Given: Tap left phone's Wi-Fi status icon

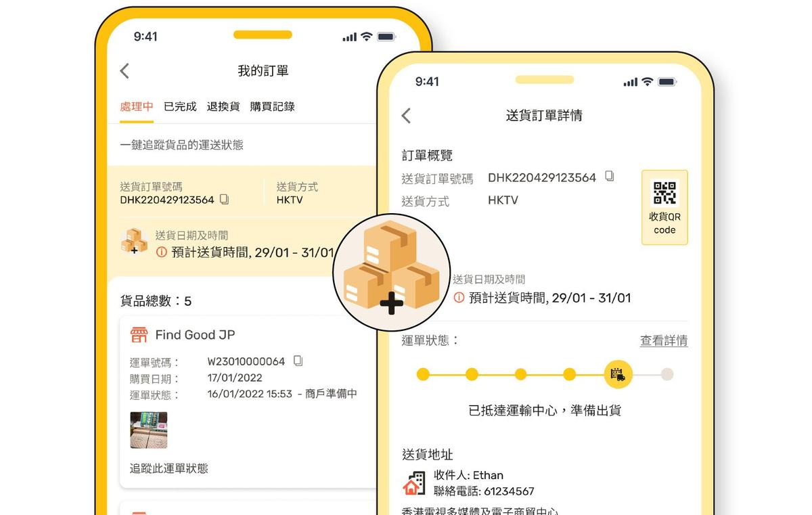Looking at the screenshot, I should click(367, 37).
